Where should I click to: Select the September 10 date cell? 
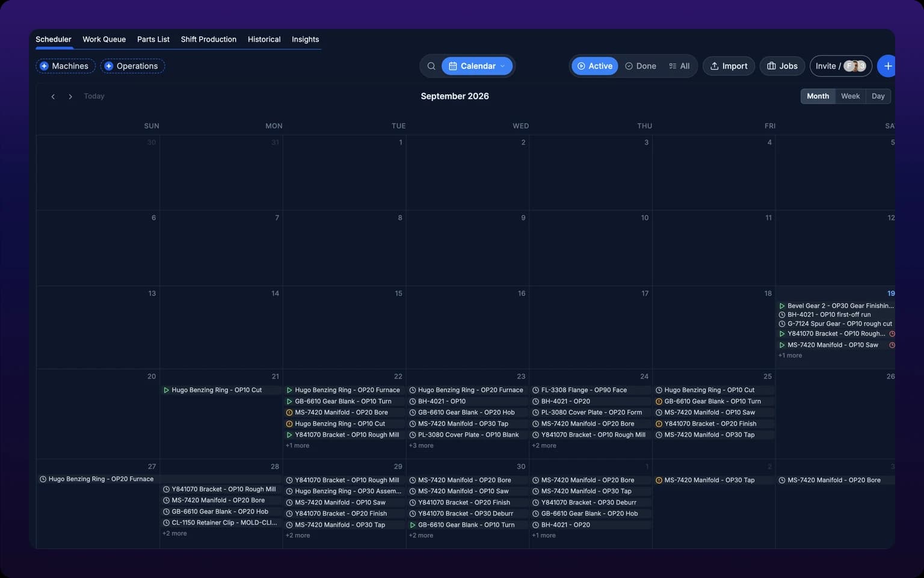click(x=591, y=248)
